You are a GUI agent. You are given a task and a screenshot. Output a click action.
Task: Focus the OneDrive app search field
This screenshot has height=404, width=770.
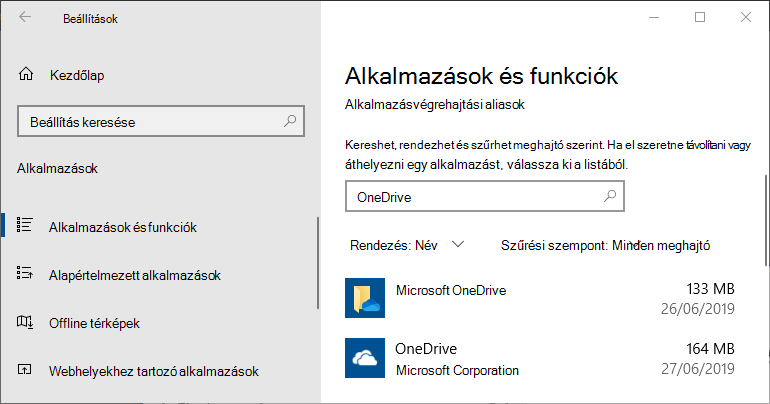(485, 196)
